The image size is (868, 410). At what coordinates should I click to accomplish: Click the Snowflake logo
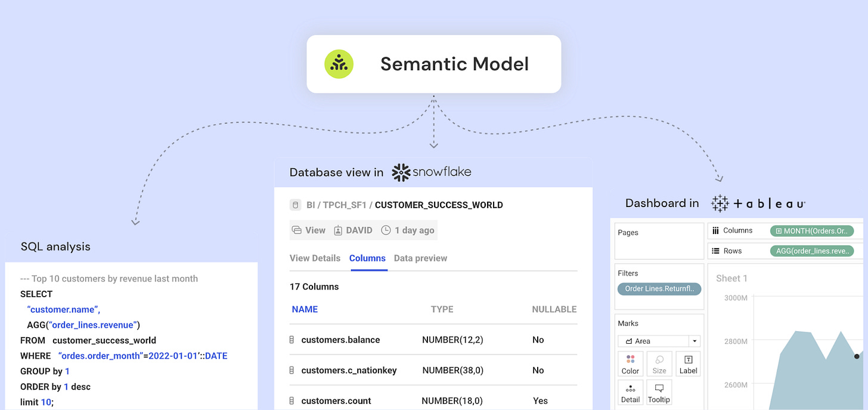(x=432, y=172)
